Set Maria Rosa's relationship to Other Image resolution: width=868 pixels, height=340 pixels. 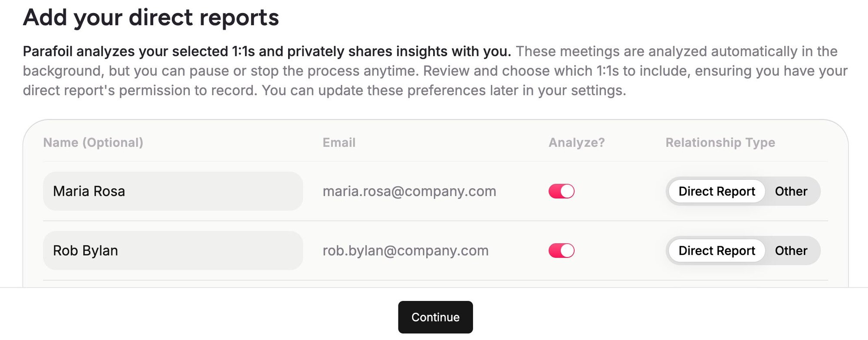[791, 191]
